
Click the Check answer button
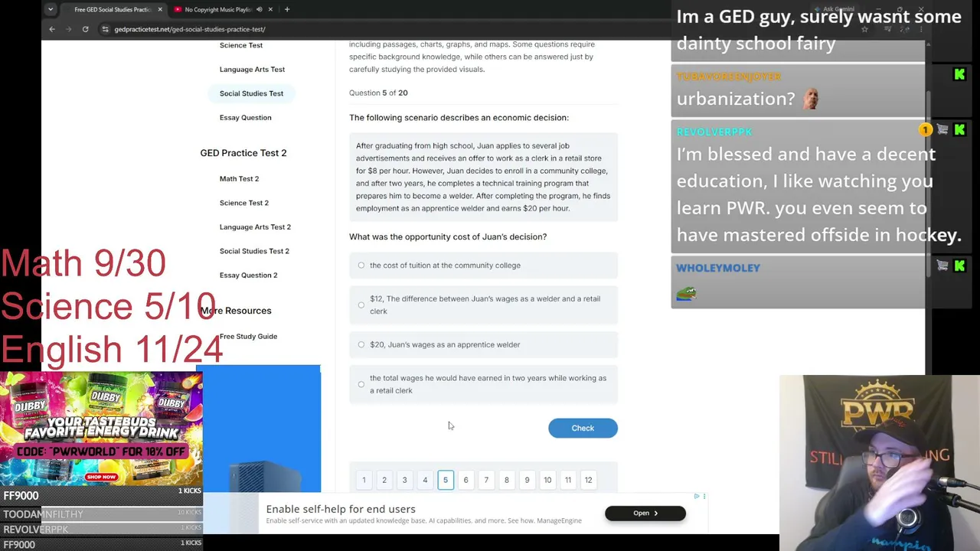pos(583,428)
